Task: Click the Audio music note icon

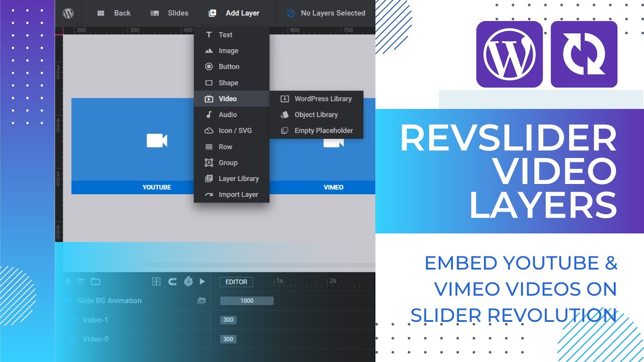Action: (x=209, y=115)
